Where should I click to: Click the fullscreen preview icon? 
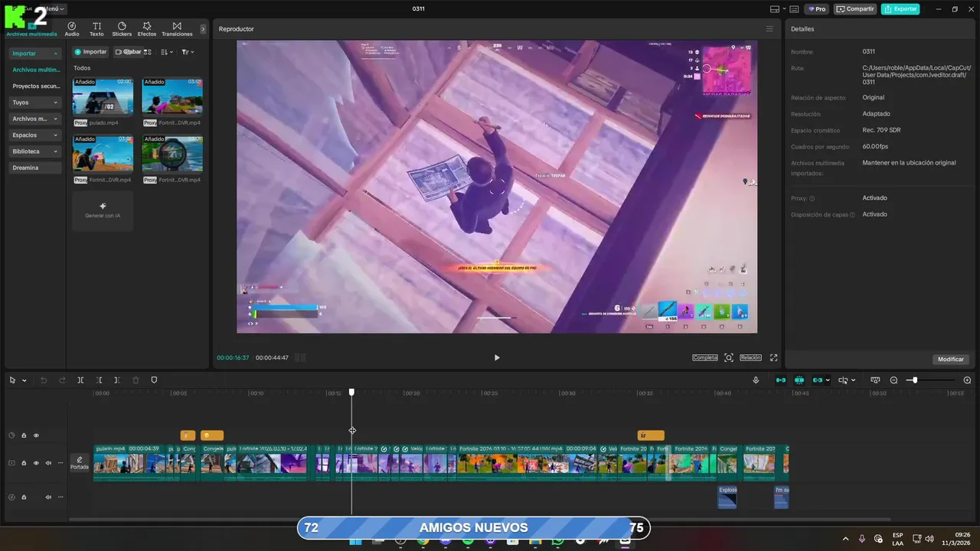point(773,357)
